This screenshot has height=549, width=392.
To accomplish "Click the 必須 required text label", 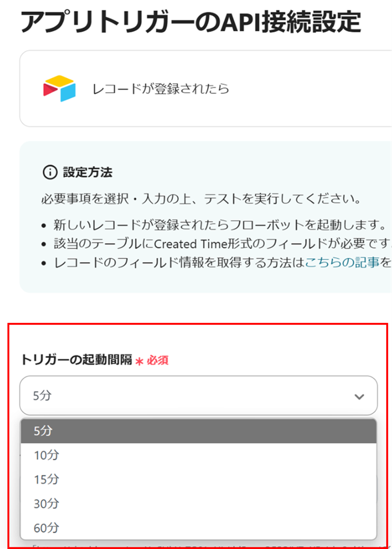I will 158,361.
